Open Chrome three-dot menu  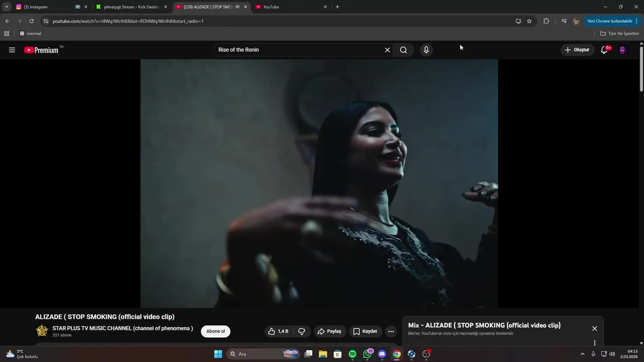[637, 21]
